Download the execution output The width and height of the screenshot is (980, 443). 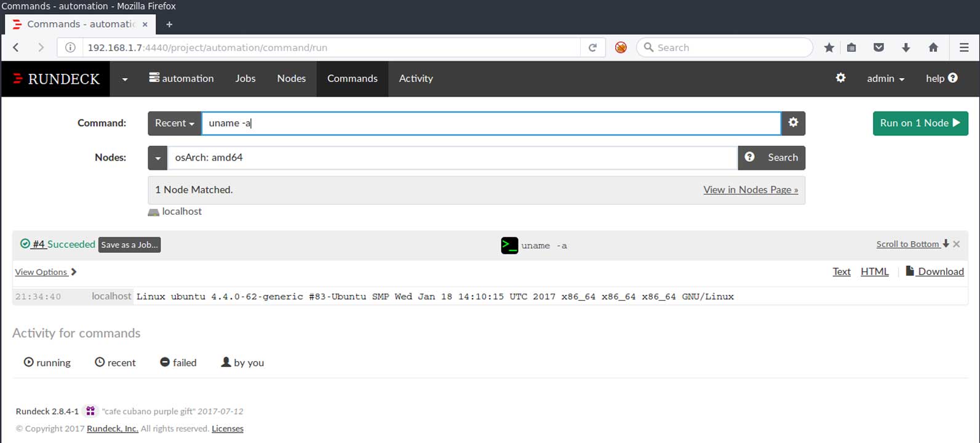(934, 271)
